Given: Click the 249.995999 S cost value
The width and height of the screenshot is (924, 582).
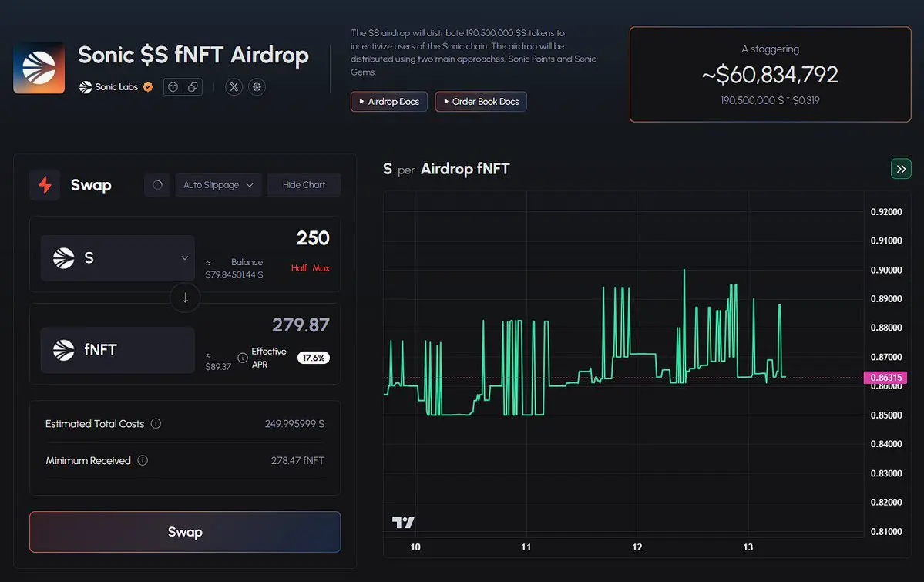Looking at the screenshot, I should point(294,423).
